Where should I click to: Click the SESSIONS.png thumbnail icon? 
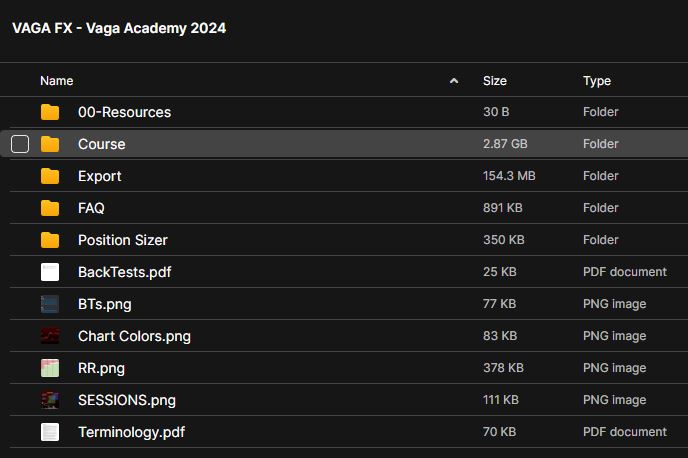point(50,400)
